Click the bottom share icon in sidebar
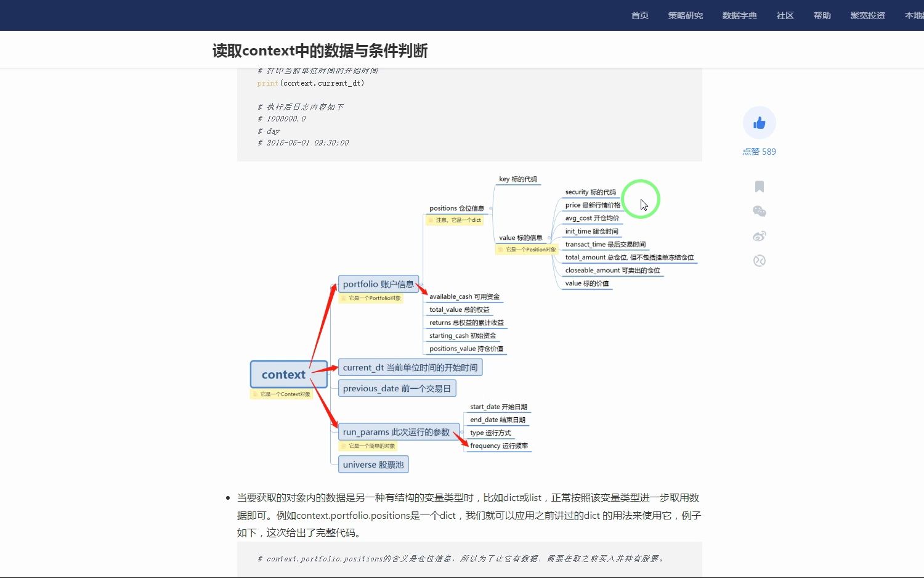The image size is (924, 578). pyautogui.click(x=760, y=261)
